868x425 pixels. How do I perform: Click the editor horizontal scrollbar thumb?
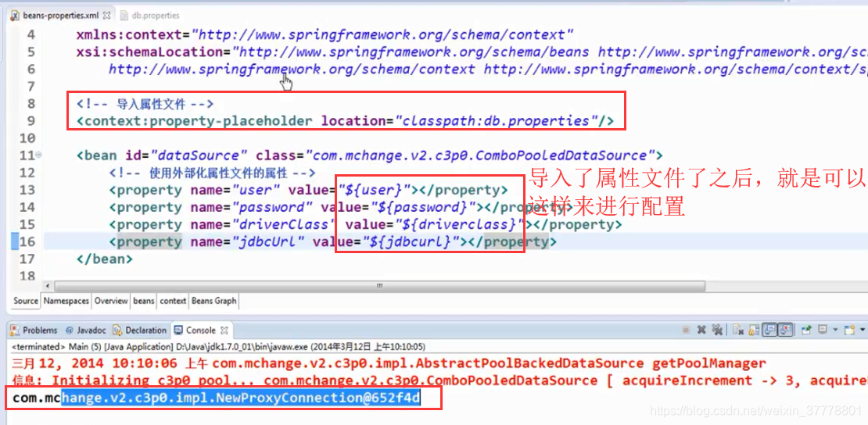(x=380, y=286)
